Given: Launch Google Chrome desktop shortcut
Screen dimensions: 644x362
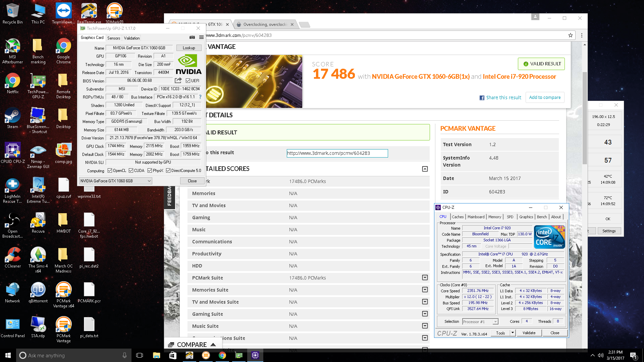Looking at the screenshot, I should tap(63, 51).
